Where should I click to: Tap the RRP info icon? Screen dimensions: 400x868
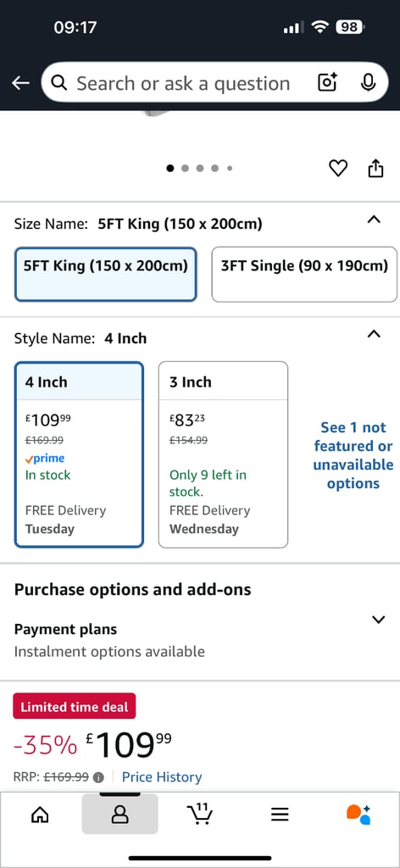(x=98, y=777)
